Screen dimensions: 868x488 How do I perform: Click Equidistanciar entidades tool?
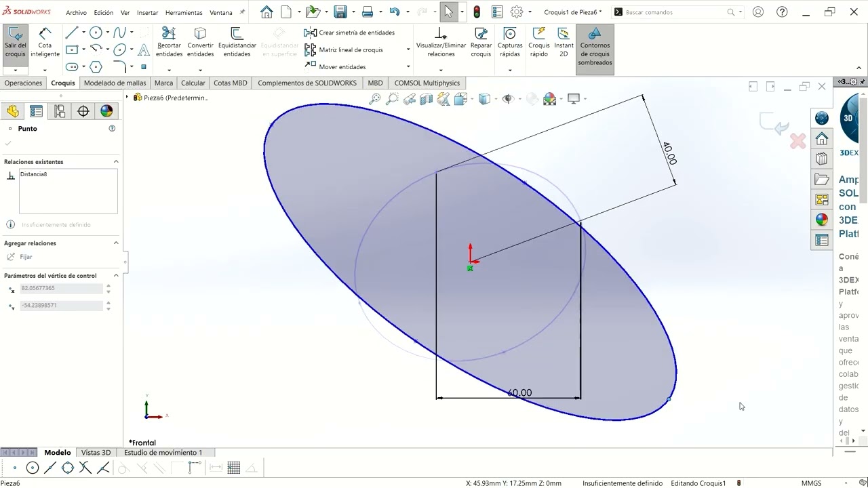pyautogui.click(x=237, y=43)
